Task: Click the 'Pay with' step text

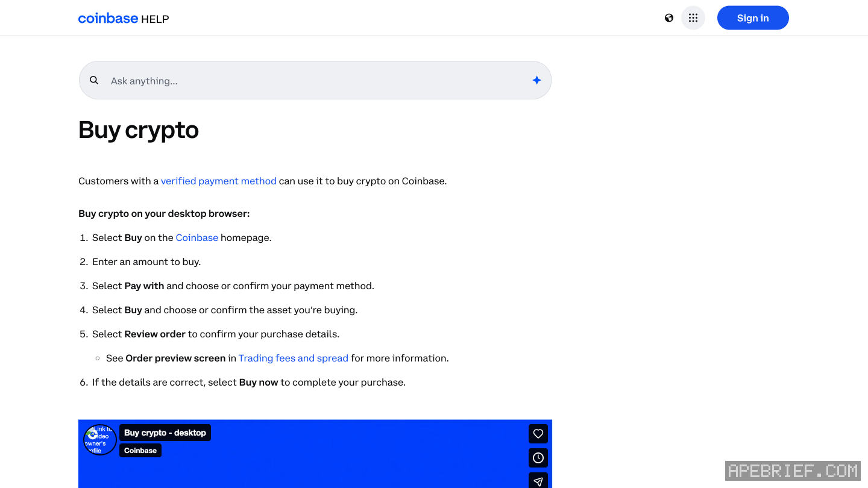Action: [144, 286]
